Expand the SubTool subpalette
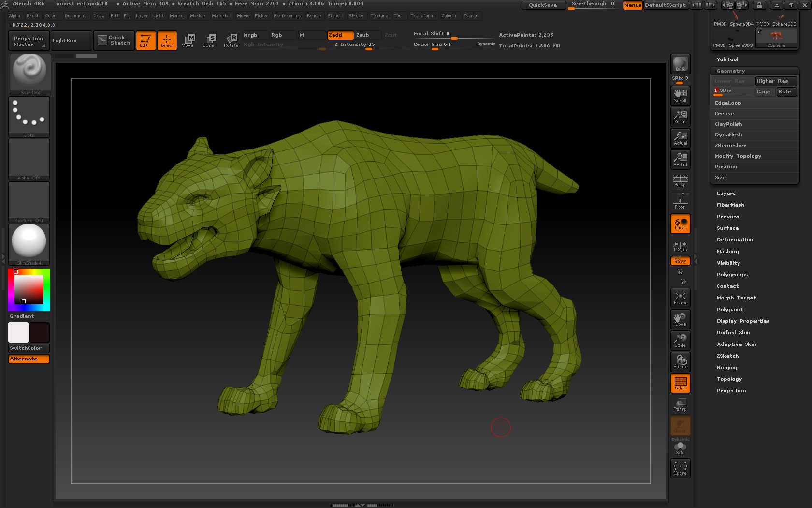The width and height of the screenshot is (812, 508). (727, 60)
